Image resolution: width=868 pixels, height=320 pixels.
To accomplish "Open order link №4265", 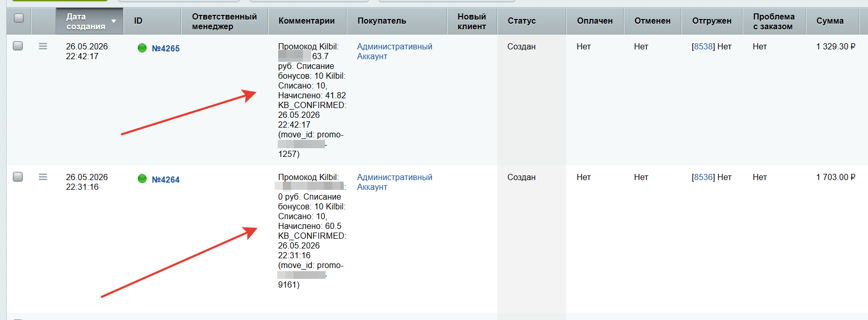I will [166, 48].
